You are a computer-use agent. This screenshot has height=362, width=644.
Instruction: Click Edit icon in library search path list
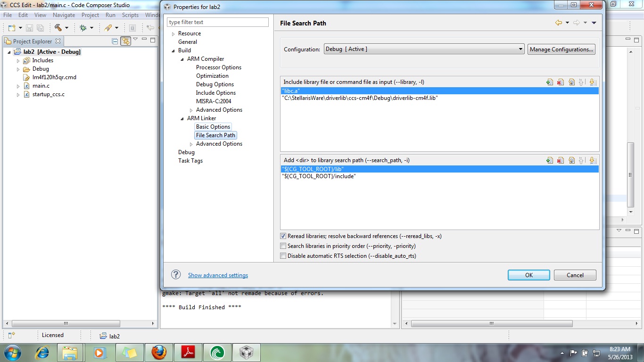tap(571, 160)
